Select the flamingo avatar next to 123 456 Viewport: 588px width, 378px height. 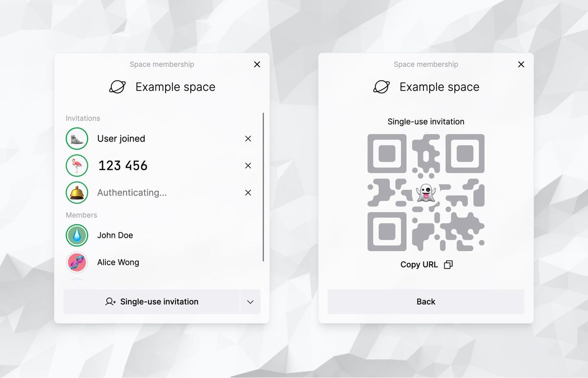(76, 165)
